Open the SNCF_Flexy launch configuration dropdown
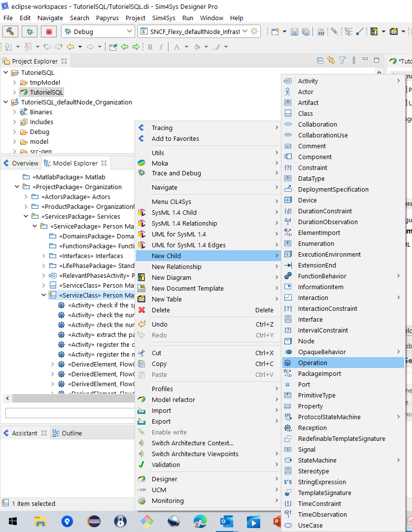Image resolution: width=412 pixels, height=532 pixels. point(245,31)
